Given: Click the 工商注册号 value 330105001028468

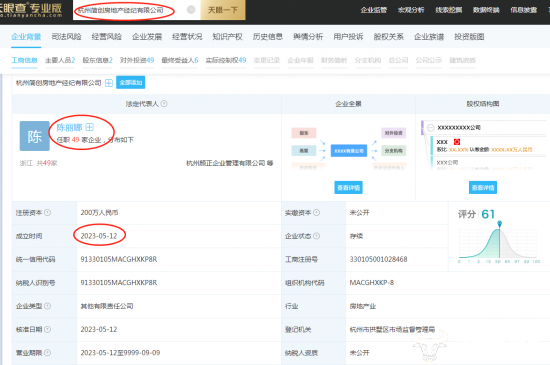Looking at the screenshot, I should click(x=378, y=259).
